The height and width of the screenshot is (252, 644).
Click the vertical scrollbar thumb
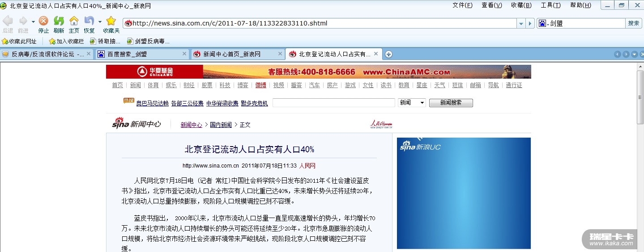coord(640,97)
